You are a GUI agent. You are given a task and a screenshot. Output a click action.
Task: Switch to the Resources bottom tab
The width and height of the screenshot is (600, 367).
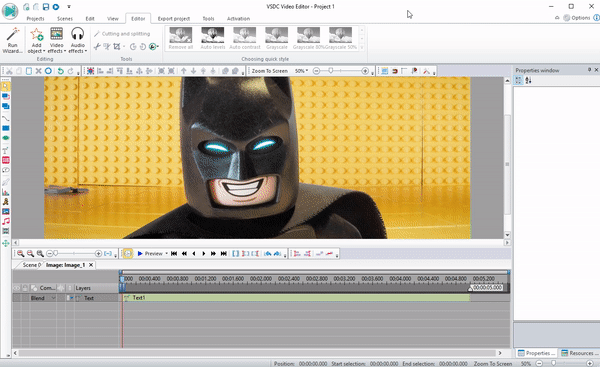(x=579, y=353)
